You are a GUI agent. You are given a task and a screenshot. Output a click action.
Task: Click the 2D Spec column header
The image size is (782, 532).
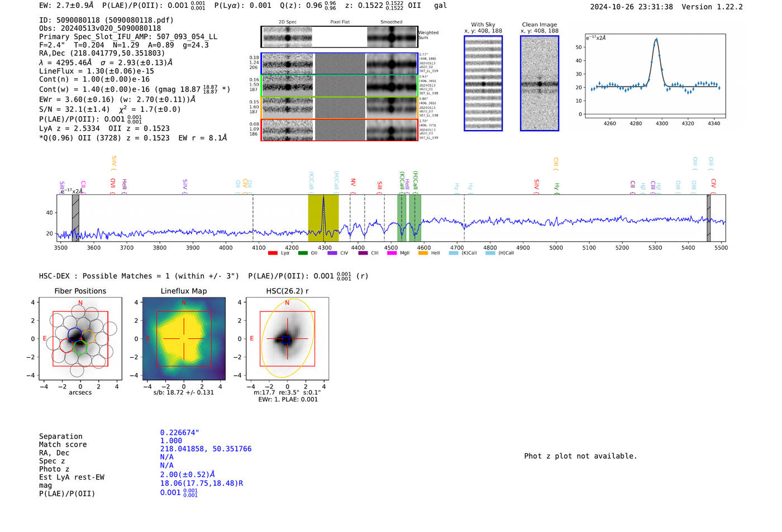coord(288,22)
